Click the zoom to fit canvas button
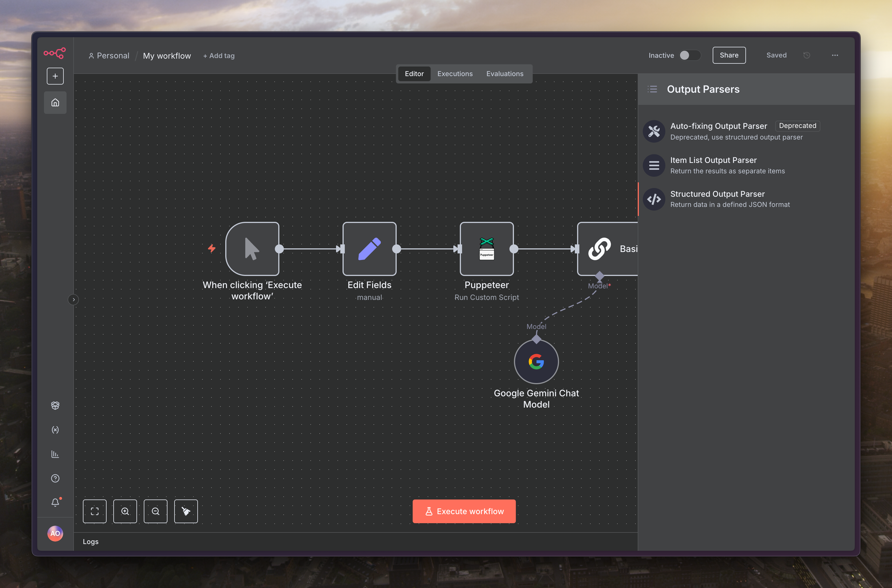The height and width of the screenshot is (588, 892). tap(94, 511)
